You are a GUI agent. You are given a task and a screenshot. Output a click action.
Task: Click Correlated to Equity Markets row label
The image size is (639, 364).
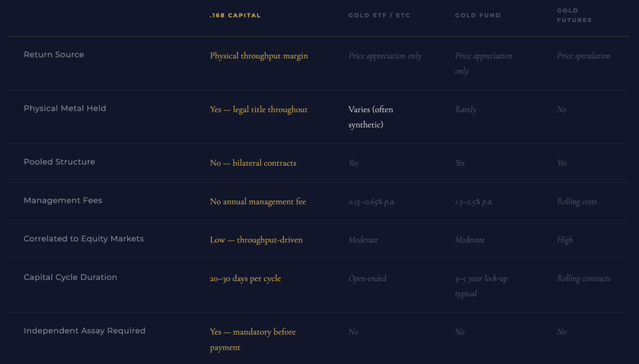pos(84,239)
